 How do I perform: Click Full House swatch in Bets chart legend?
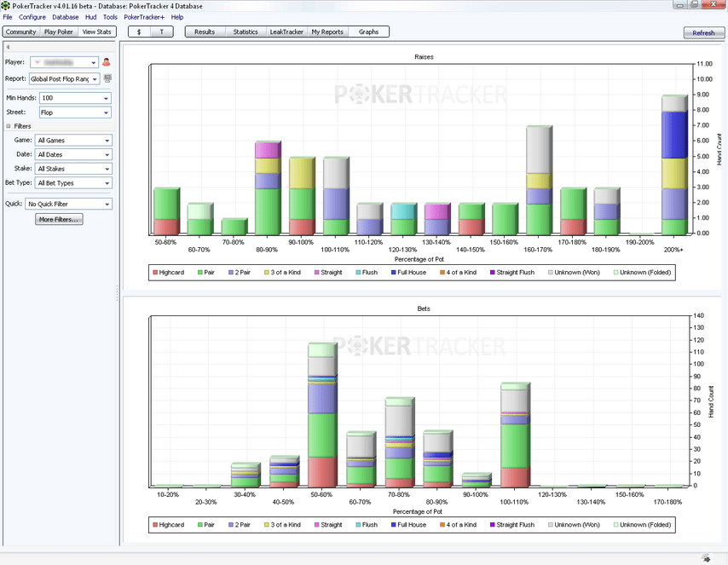(x=393, y=525)
